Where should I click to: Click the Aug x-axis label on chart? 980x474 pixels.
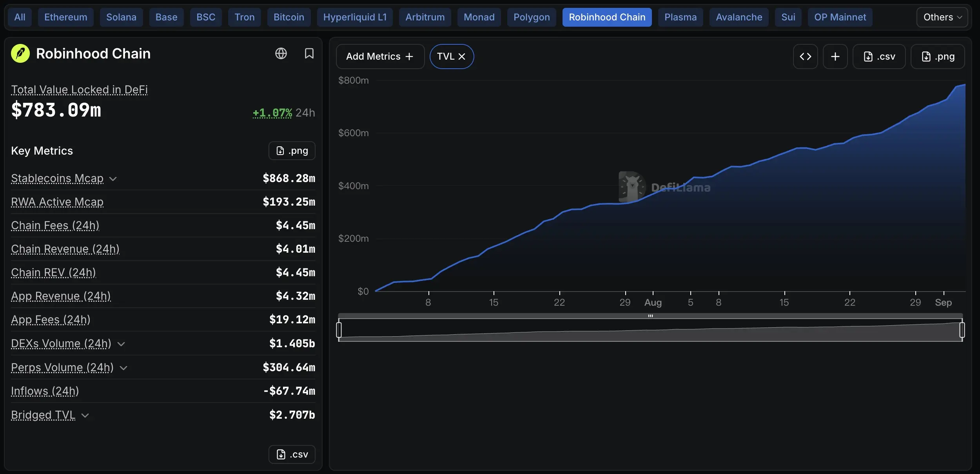653,303
